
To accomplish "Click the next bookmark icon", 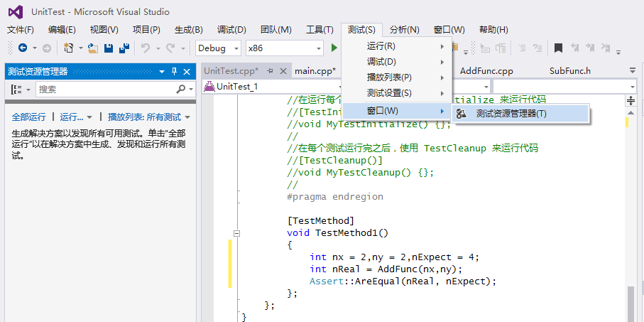I will pyautogui.click(x=590, y=48).
